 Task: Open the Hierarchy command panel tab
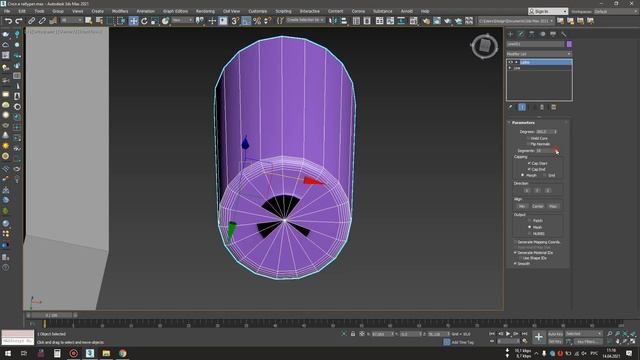tap(531, 34)
